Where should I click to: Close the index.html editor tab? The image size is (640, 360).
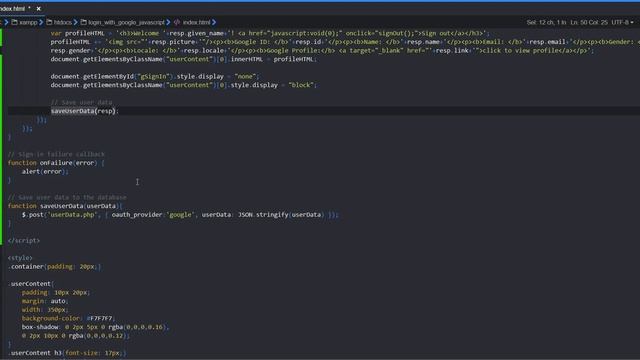pos(38,9)
